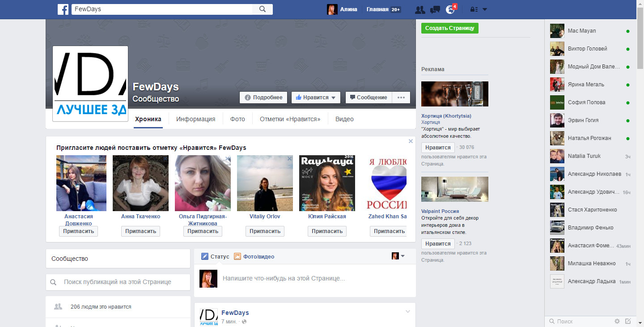Open the Нравится dropdown button

click(316, 98)
